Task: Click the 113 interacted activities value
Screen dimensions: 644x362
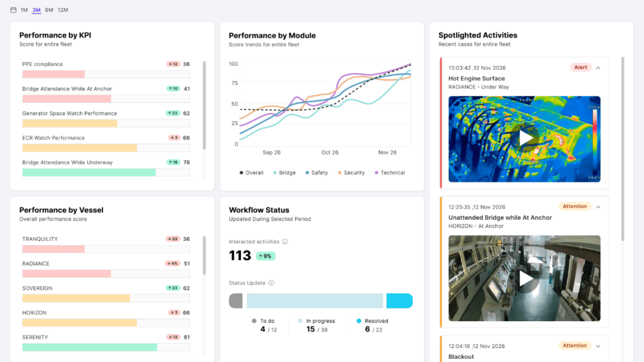Action: click(240, 256)
